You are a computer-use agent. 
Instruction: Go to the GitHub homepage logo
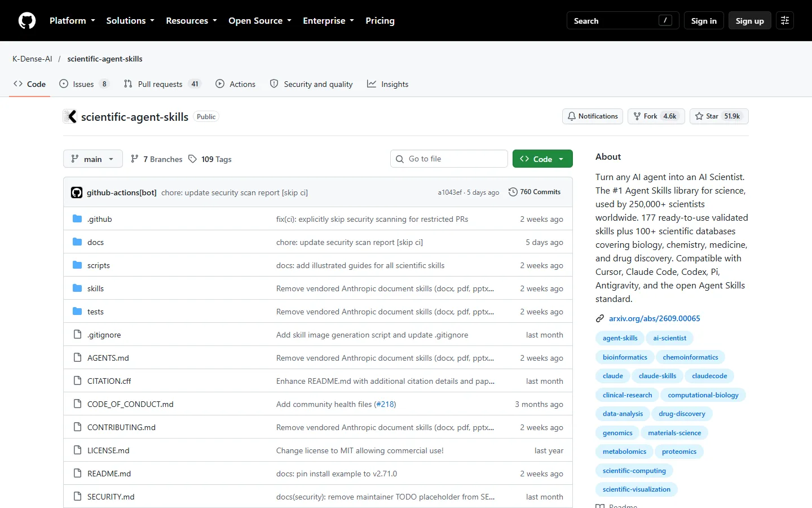click(x=27, y=21)
